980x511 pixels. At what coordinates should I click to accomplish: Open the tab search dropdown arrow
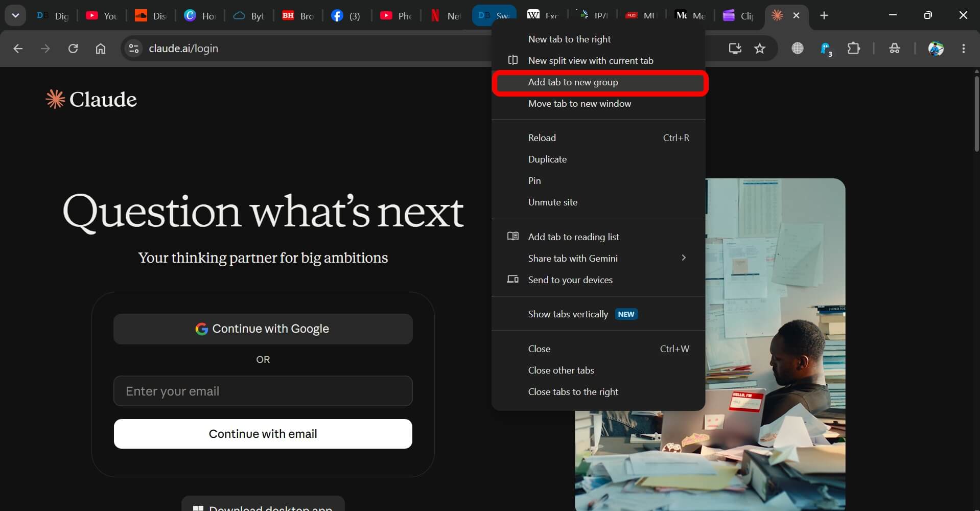click(x=15, y=15)
